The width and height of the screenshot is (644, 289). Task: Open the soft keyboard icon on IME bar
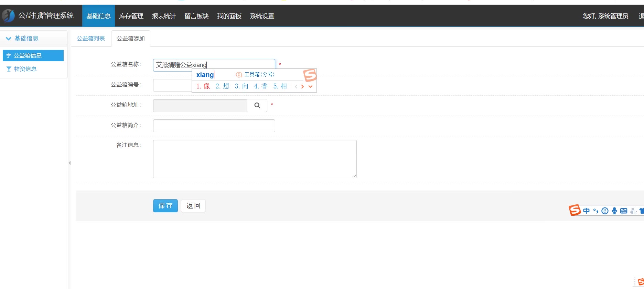pyautogui.click(x=624, y=211)
